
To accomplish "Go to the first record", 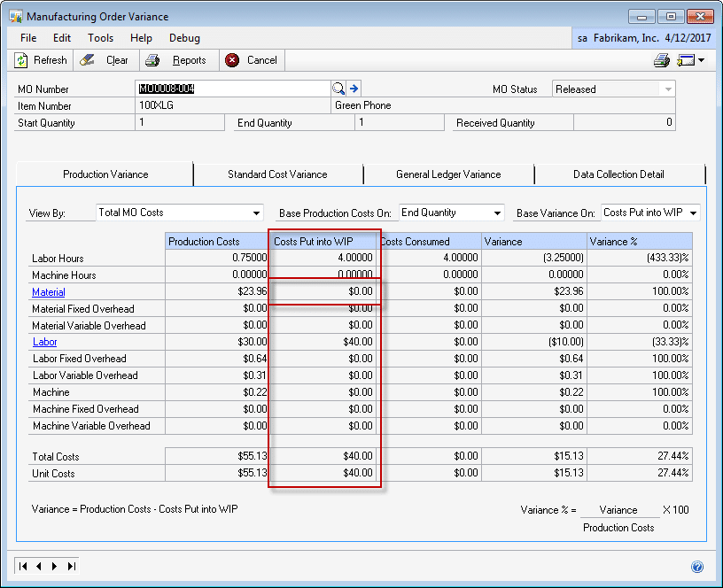I will coord(23,566).
